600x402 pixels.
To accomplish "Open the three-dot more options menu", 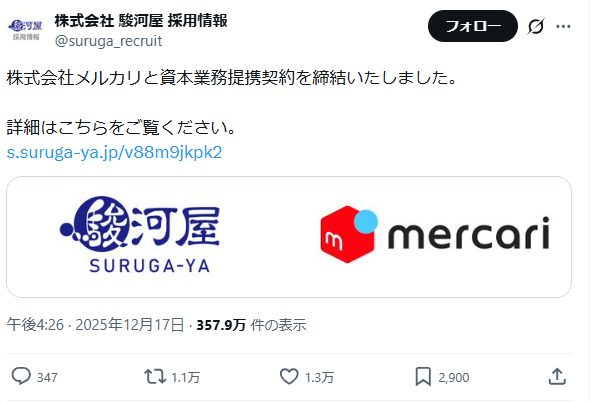I will pyautogui.click(x=563, y=26).
